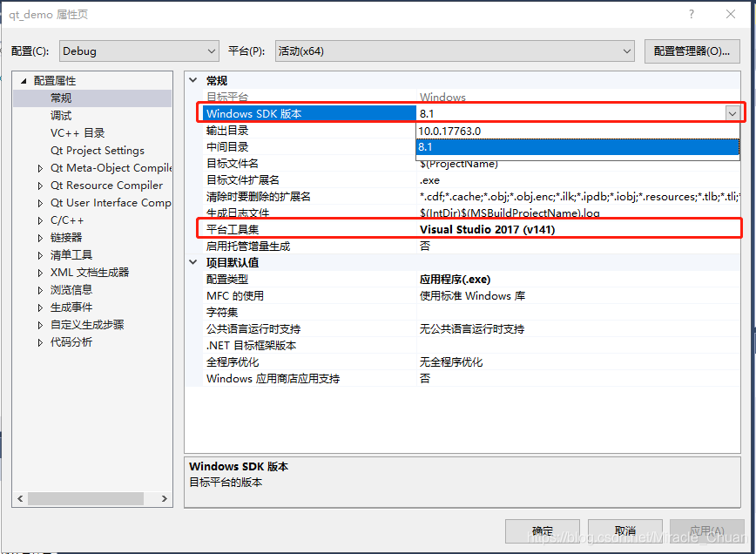Expand the 链接器 tree node

[x=40, y=238]
